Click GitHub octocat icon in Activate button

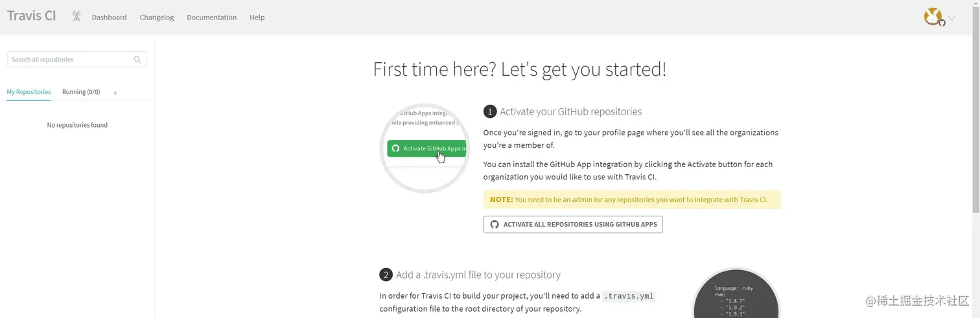pos(495,225)
